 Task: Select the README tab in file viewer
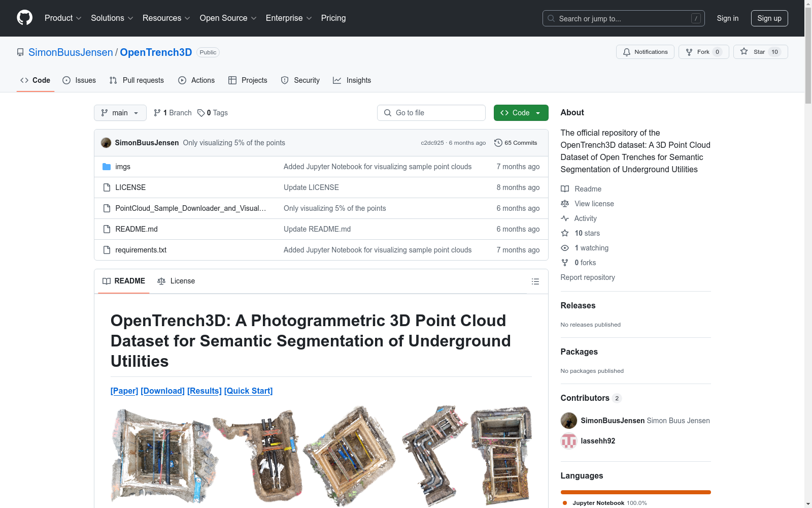[x=124, y=281]
